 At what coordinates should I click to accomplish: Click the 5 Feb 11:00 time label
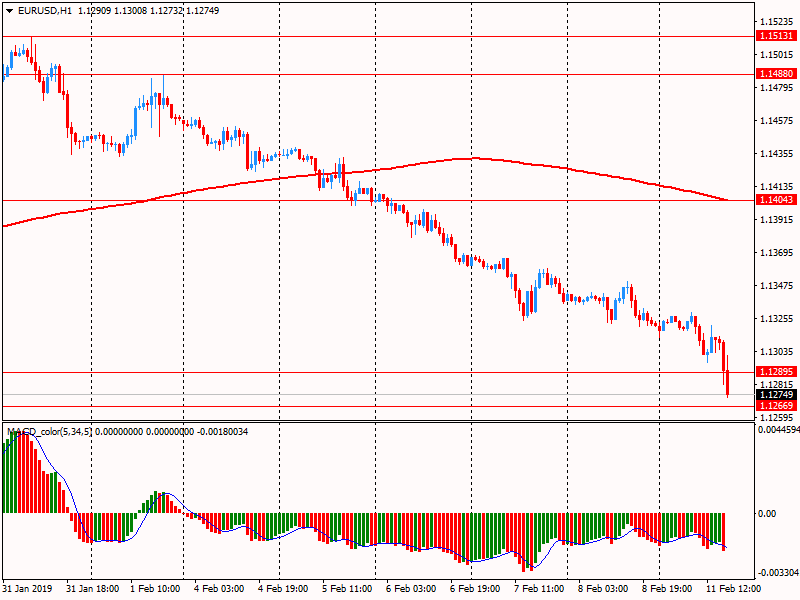347,588
